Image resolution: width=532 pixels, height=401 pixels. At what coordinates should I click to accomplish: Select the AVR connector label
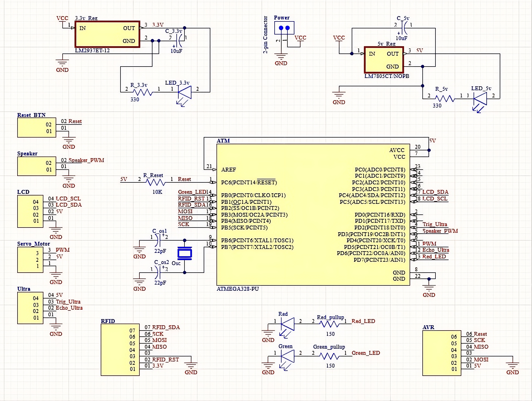(x=428, y=327)
